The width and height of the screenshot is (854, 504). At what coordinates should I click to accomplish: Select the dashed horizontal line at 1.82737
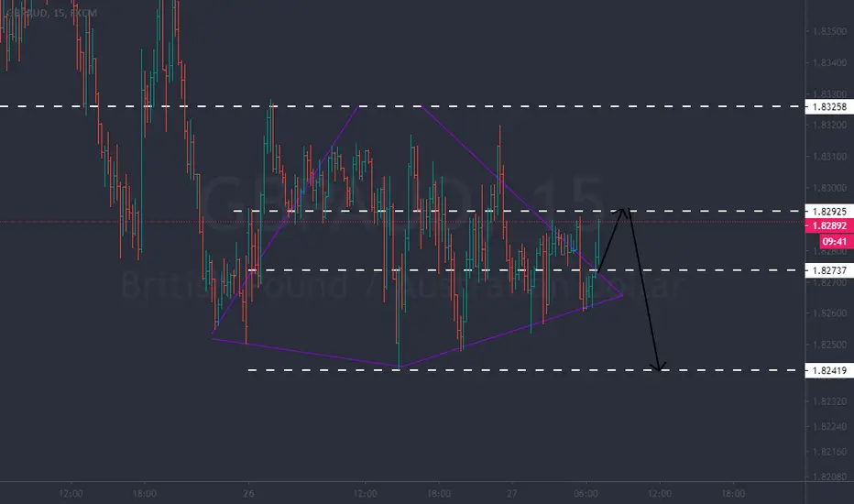526,270
